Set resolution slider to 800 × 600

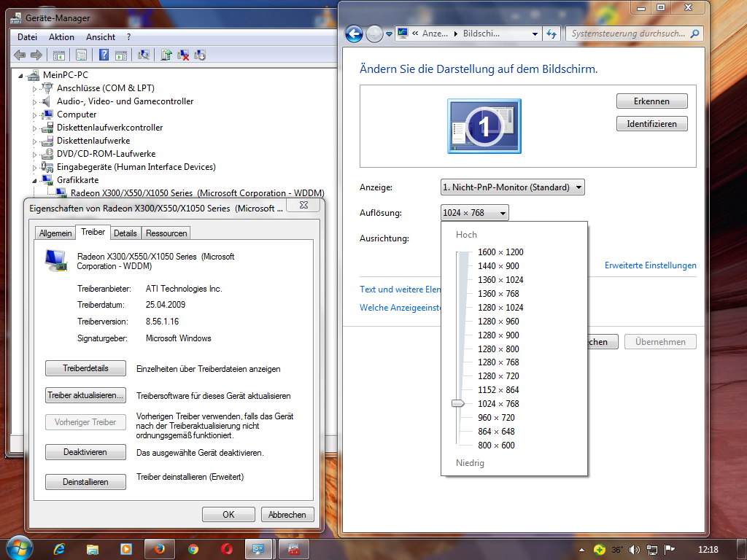click(x=496, y=446)
